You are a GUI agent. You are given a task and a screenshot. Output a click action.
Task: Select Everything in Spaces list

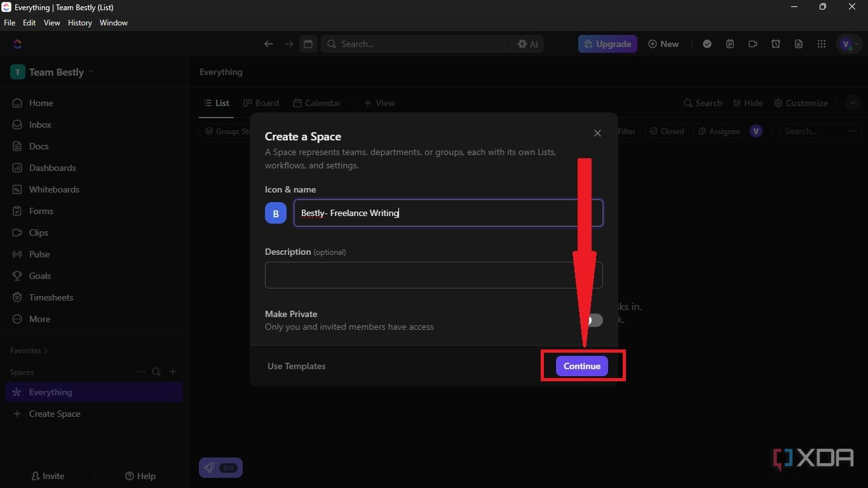[x=94, y=392]
